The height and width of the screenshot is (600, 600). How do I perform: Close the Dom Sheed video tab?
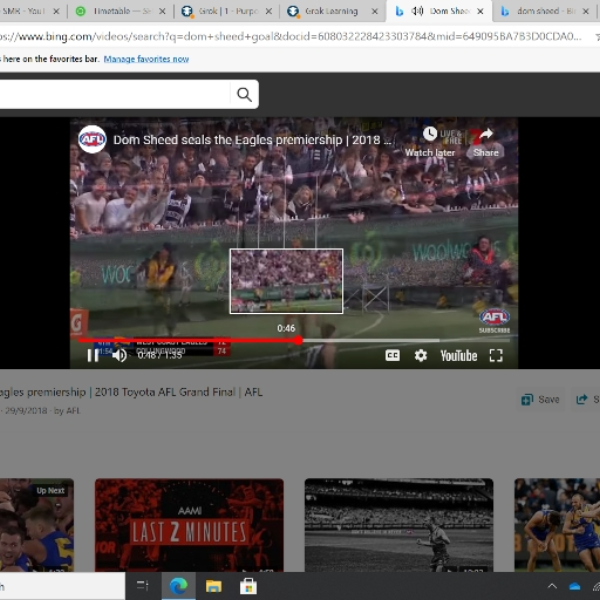click(480, 11)
